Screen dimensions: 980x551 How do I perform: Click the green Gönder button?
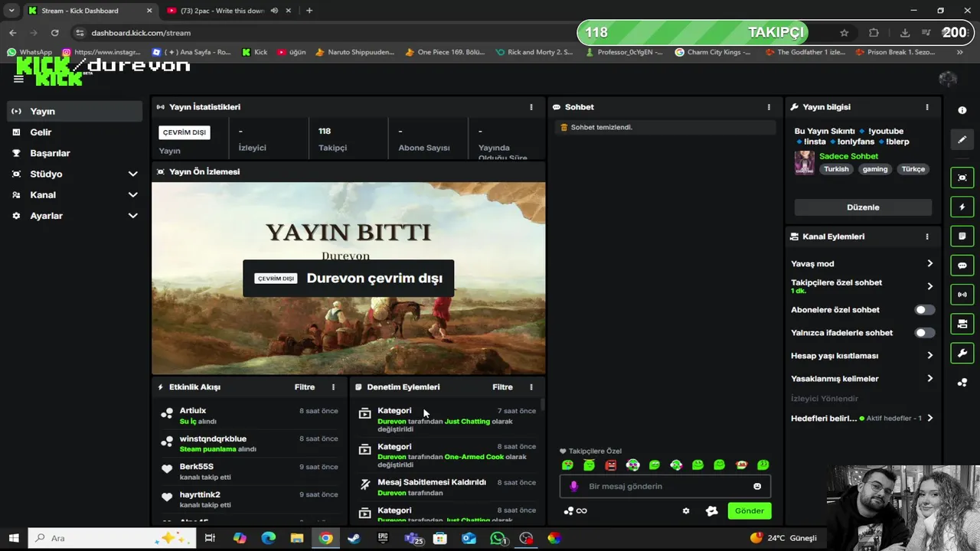tap(750, 511)
